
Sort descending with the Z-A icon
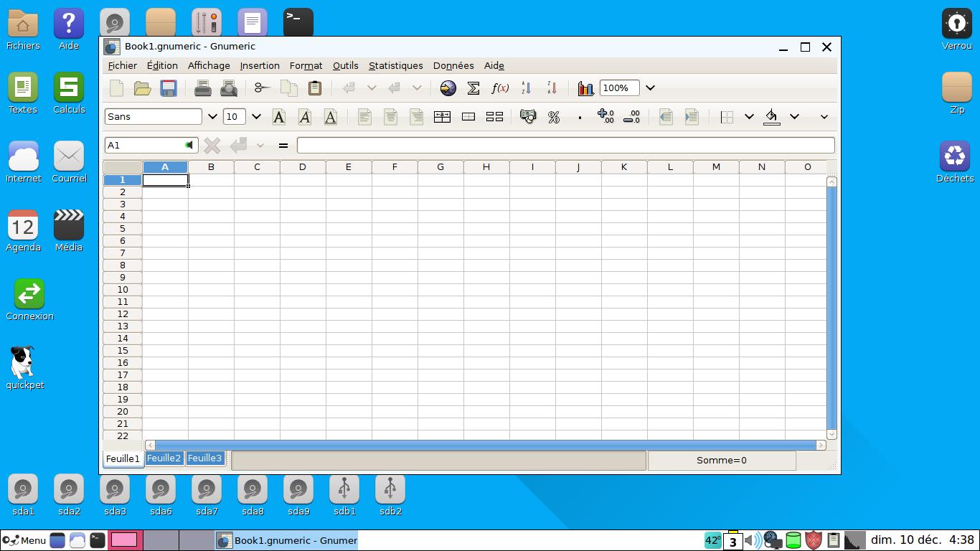552,88
